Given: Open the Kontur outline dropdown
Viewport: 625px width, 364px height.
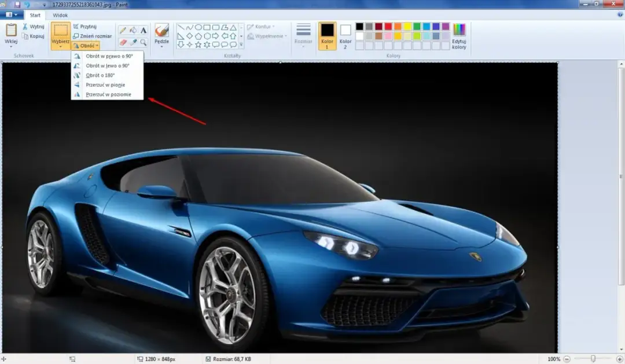Looking at the screenshot, I should (x=263, y=26).
